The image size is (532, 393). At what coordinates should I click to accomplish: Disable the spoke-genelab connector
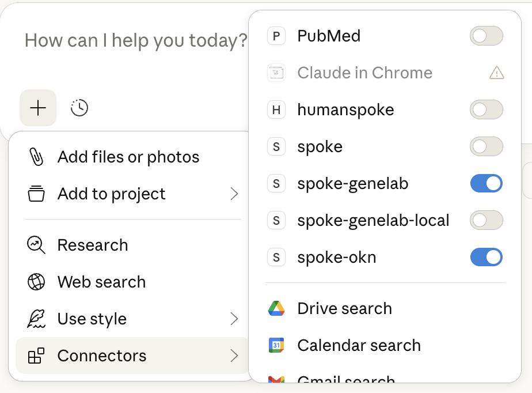pos(486,183)
